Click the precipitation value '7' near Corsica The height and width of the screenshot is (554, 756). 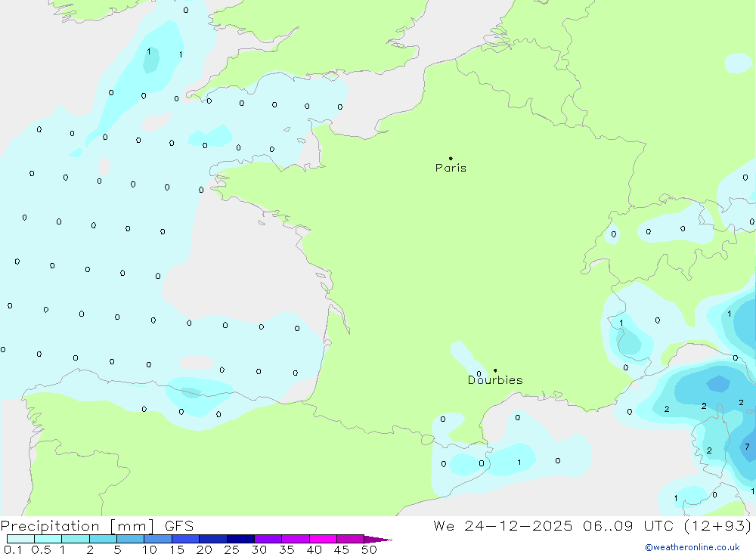(747, 447)
